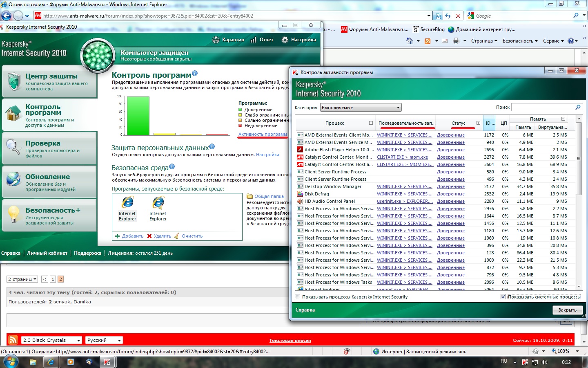Uncheck Показывать системные процессы checkbox
Screen dimensions: 588x368
point(503,297)
